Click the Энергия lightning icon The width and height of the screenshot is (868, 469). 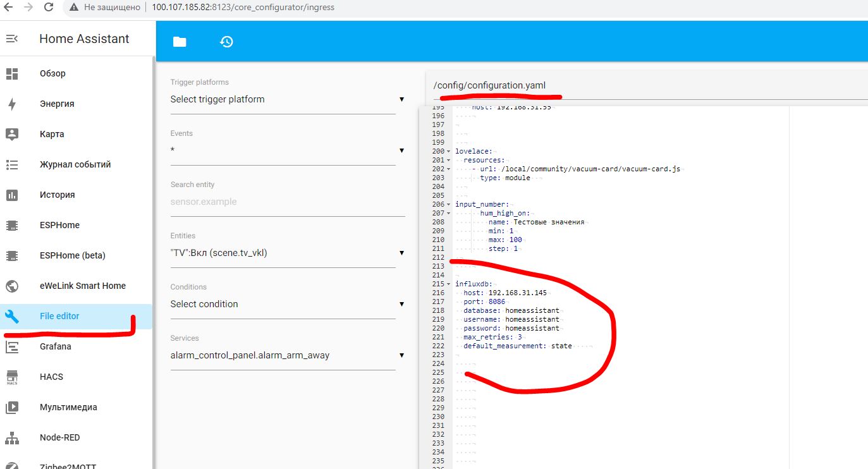pyautogui.click(x=12, y=104)
